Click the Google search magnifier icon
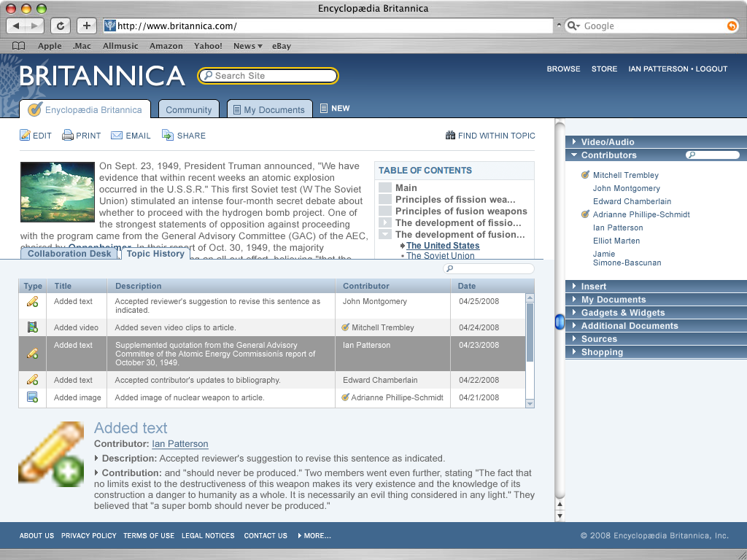Viewport: 747px width, 560px height. click(x=573, y=26)
